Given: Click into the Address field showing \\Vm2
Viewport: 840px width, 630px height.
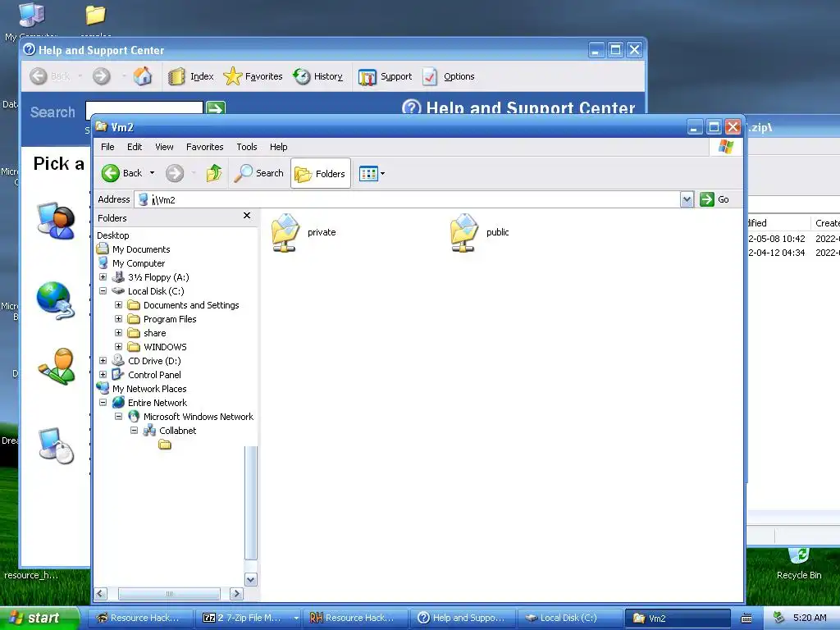Looking at the screenshot, I should tap(407, 199).
